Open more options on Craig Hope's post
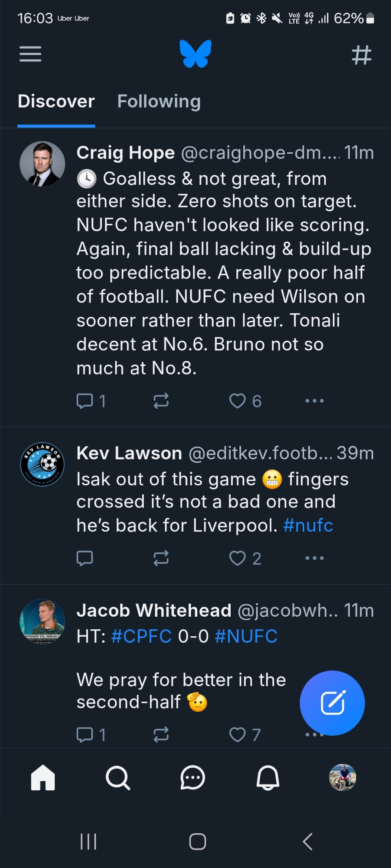The height and width of the screenshot is (868, 391). coord(315,401)
